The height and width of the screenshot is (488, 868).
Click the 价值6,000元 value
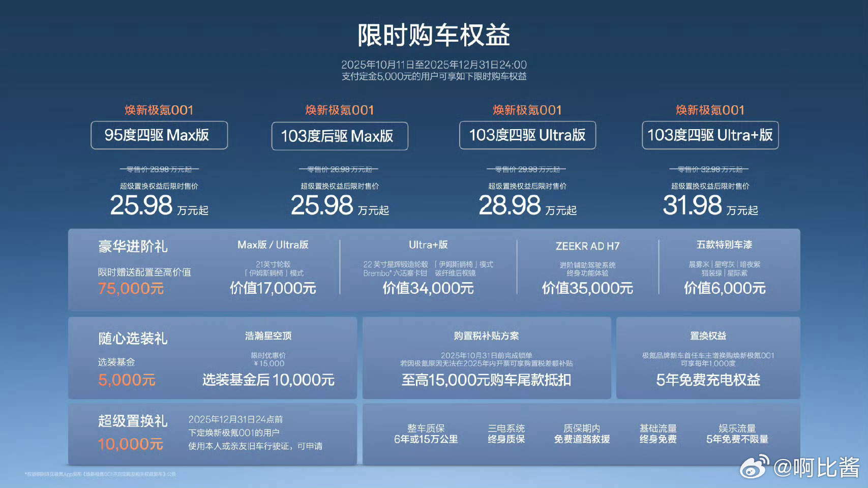point(725,288)
